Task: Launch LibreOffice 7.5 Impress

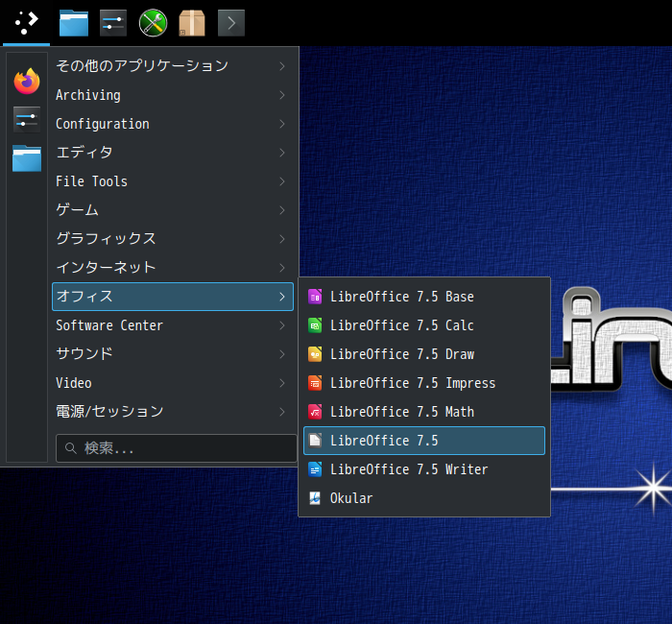Action: click(424, 383)
